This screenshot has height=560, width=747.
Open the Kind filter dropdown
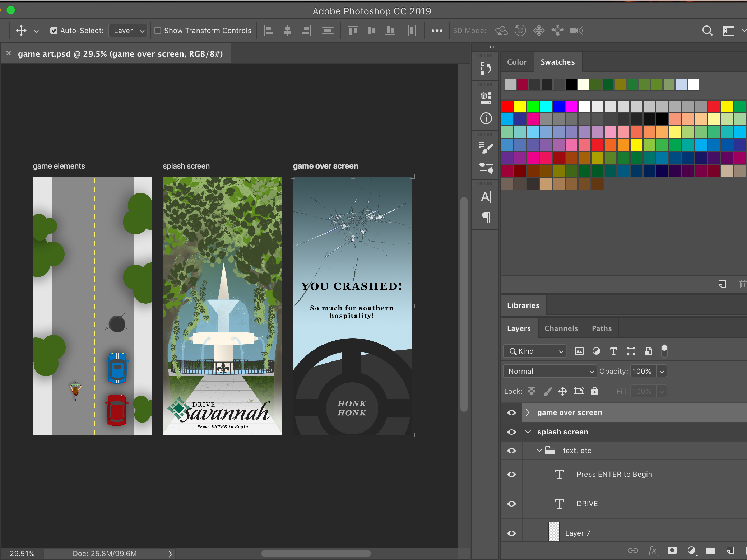coord(535,351)
